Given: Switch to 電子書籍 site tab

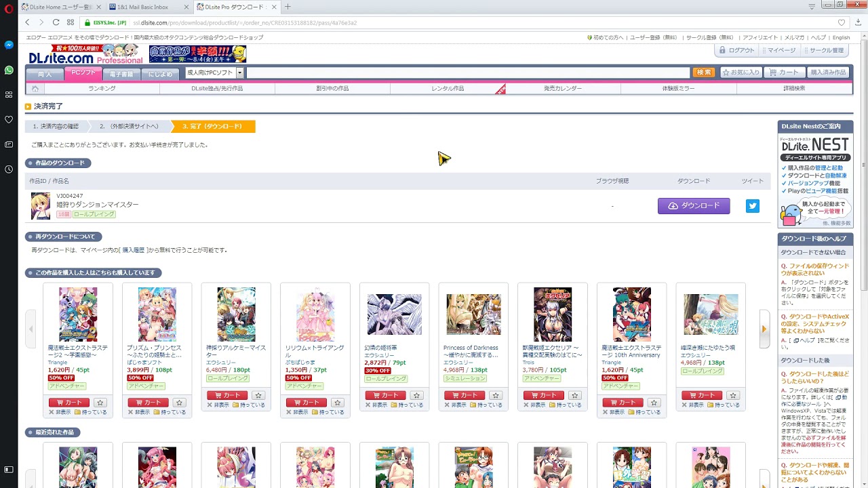Looking at the screenshot, I should tap(121, 73).
